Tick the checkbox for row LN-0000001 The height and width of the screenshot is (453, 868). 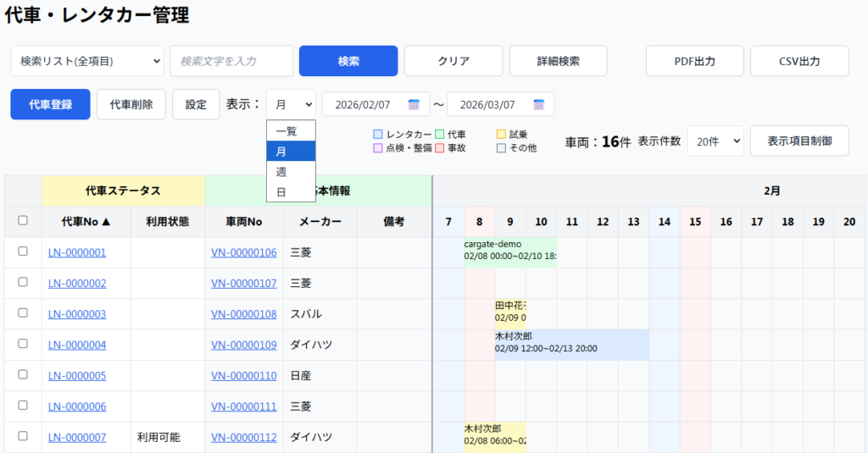coord(23,251)
